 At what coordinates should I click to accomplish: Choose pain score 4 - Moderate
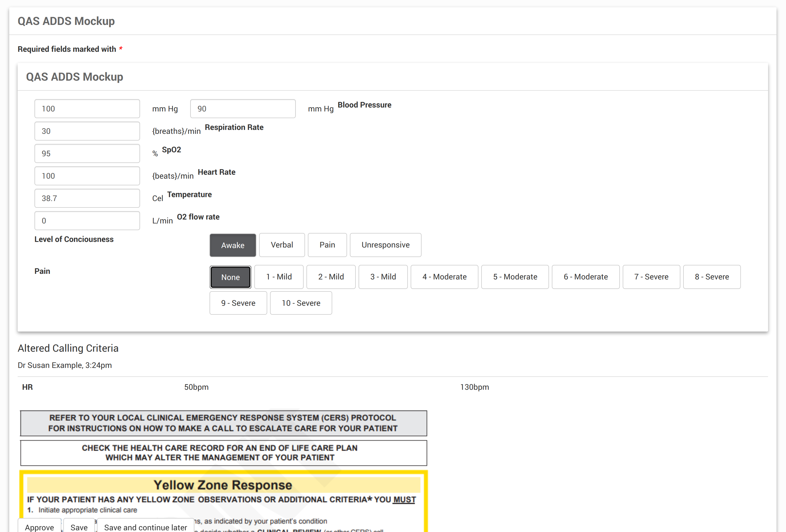(444, 277)
